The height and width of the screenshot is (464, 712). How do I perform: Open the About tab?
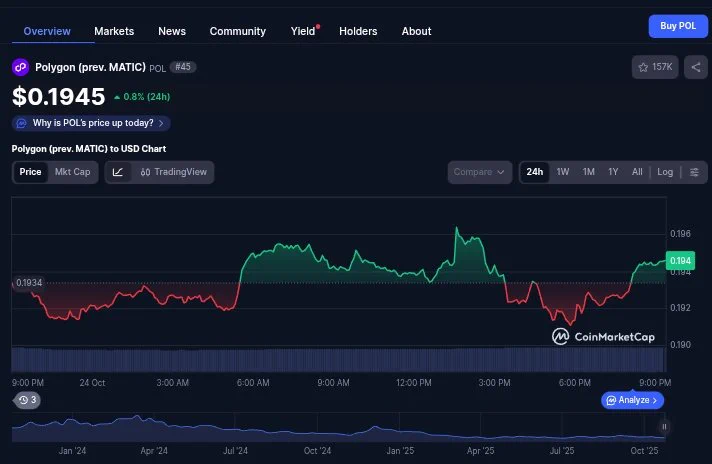tap(416, 31)
